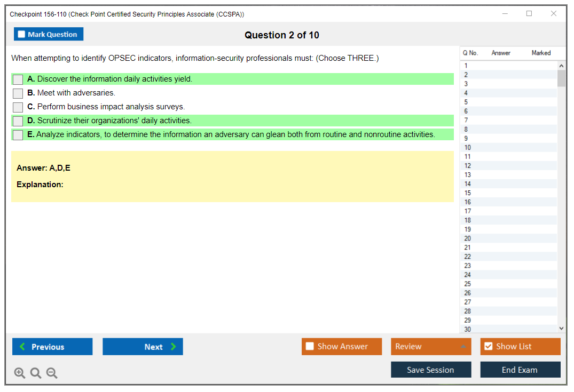574x392 pixels.
Task: Tick the Mark Question checkbox
Action: point(22,35)
